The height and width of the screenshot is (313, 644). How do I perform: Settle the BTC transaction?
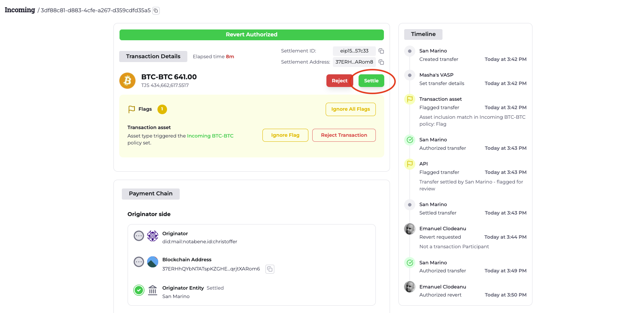coord(371,81)
